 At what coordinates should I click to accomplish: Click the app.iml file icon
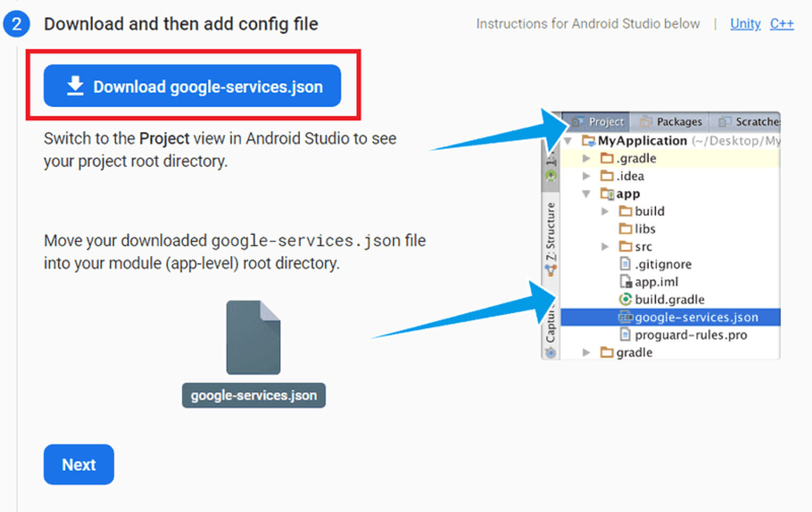[x=626, y=281]
